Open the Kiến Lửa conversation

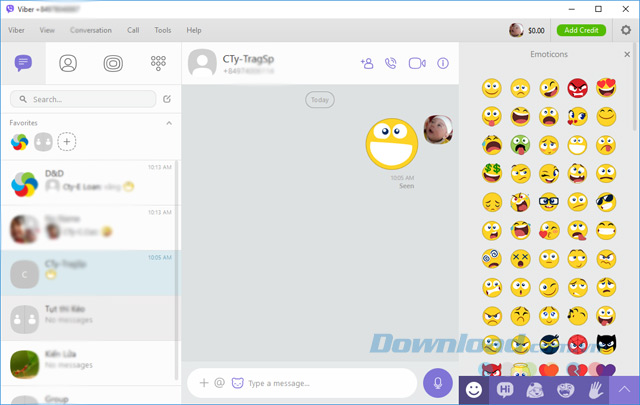pos(90,363)
